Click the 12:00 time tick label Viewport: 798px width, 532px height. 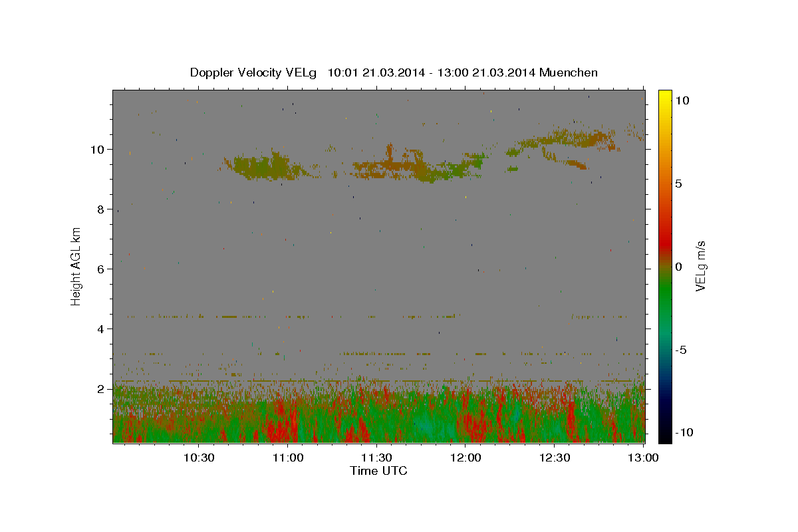tap(465, 458)
